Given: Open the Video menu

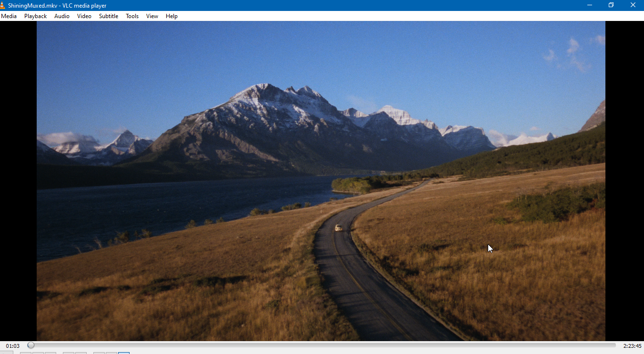Looking at the screenshot, I should tap(84, 16).
